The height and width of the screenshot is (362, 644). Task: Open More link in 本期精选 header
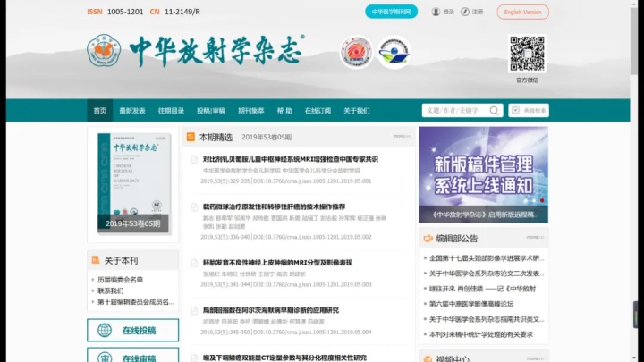click(402, 136)
